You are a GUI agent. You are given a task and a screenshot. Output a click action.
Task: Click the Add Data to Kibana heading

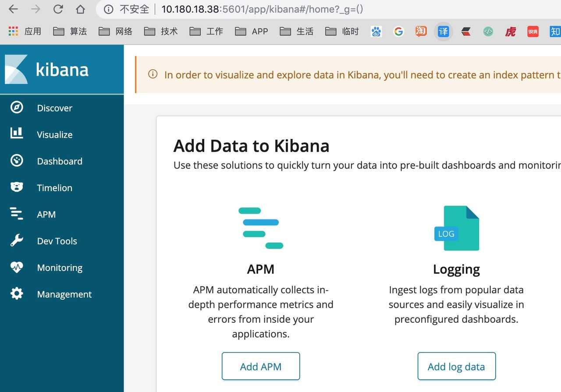pos(252,146)
